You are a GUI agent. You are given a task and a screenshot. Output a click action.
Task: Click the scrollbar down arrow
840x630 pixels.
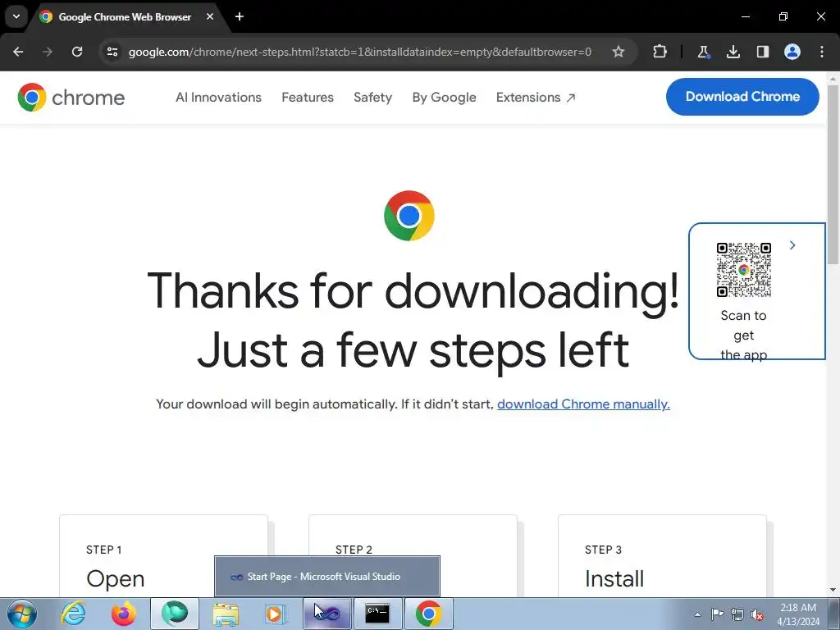(833, 590)
